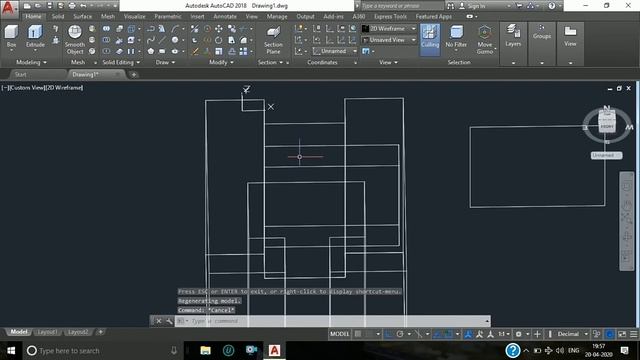The image size is (640, 360).
Task: Switch to the Solid ribbon tab
Action: click(x=58, y=16)
